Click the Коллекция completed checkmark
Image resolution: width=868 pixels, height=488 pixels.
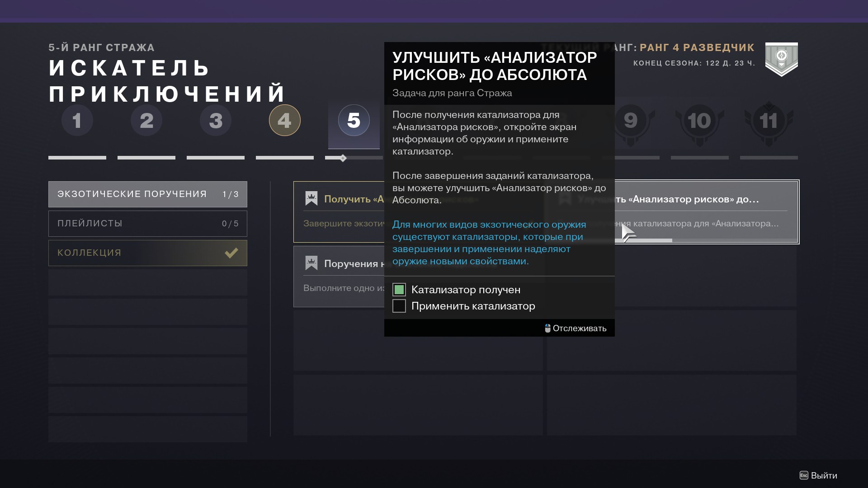pos(231,253)
